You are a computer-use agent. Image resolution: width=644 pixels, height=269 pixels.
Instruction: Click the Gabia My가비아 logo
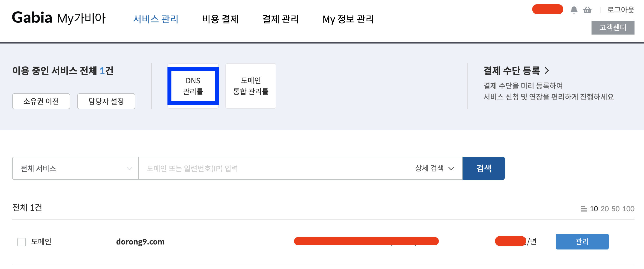click(x=59, y=18)
